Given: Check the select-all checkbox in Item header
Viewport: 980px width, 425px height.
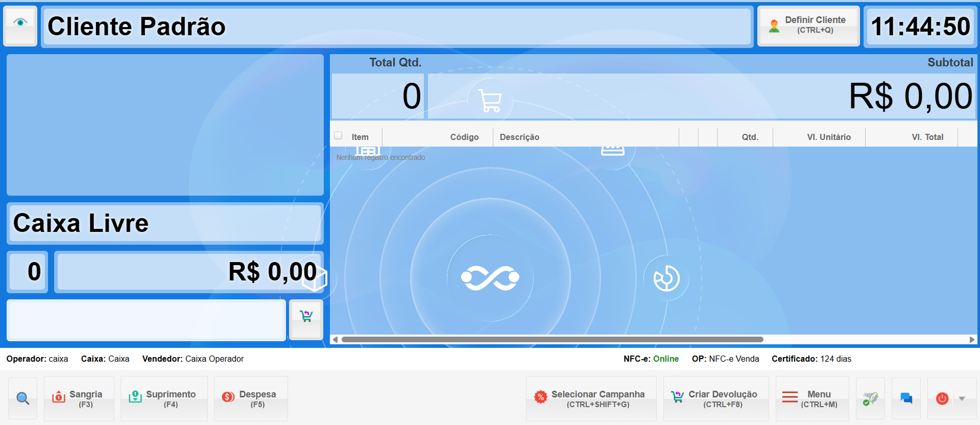Looking at the screenshot, I should [x=338, y=136].
